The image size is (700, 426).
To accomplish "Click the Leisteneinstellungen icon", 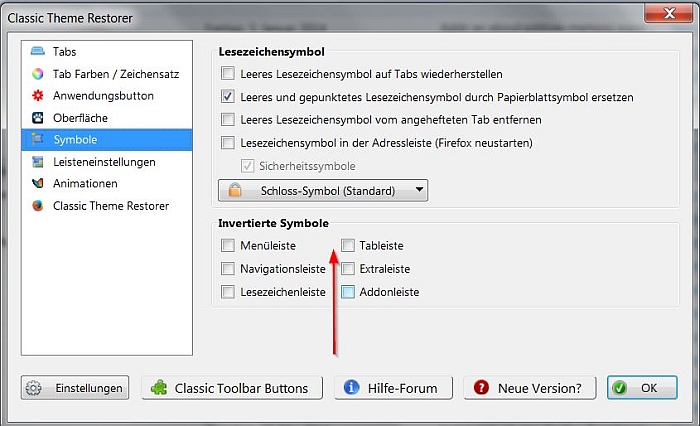I will click(38, 162).
